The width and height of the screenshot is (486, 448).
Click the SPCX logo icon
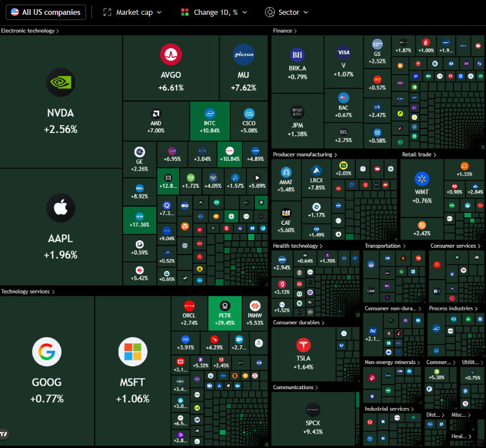coord(313,410)
